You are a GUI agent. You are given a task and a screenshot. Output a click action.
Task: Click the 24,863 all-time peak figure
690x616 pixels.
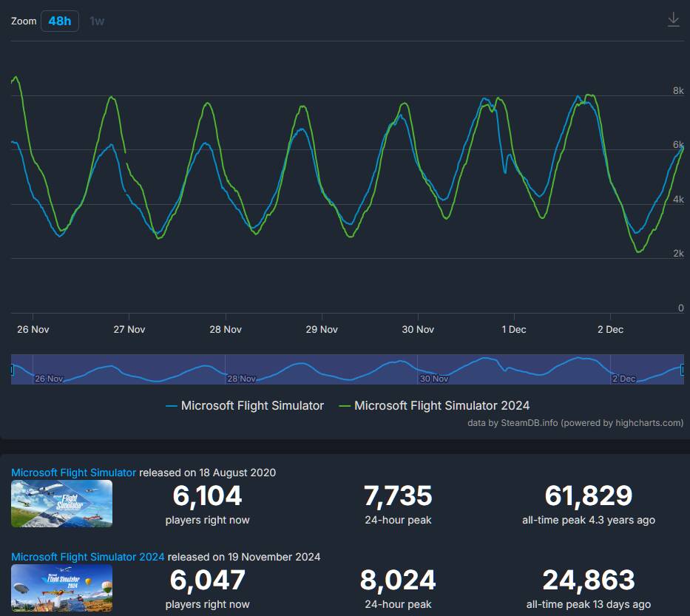coord(588,581)
